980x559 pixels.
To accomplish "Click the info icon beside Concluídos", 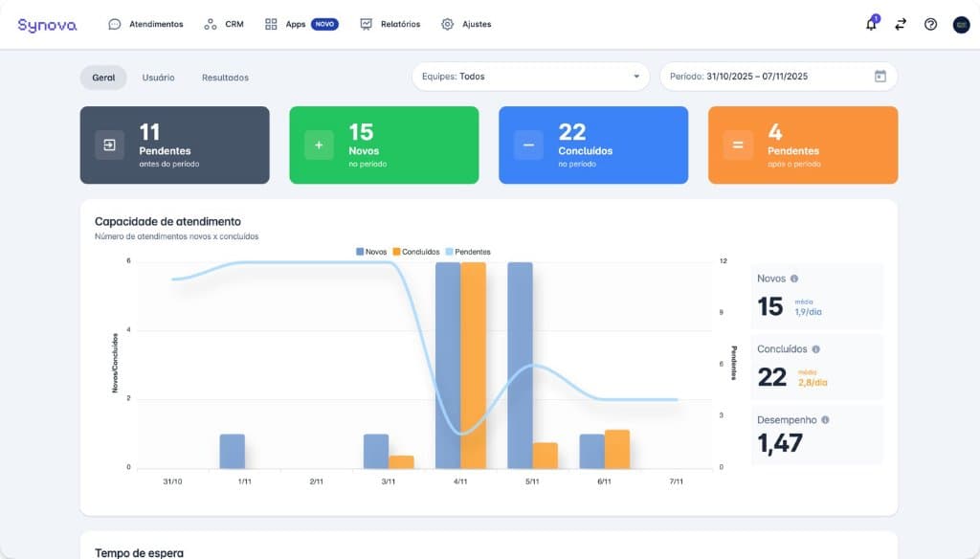I will tap(815, 349).
